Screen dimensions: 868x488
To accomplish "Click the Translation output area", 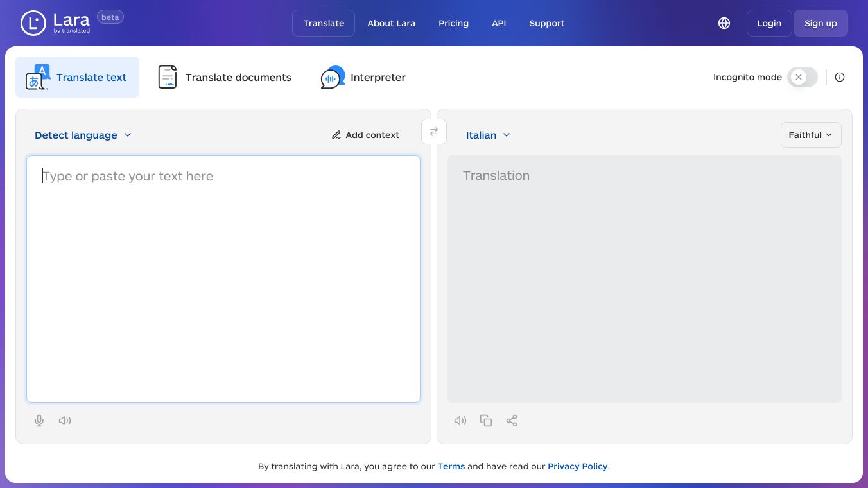I will pos(645,279).
